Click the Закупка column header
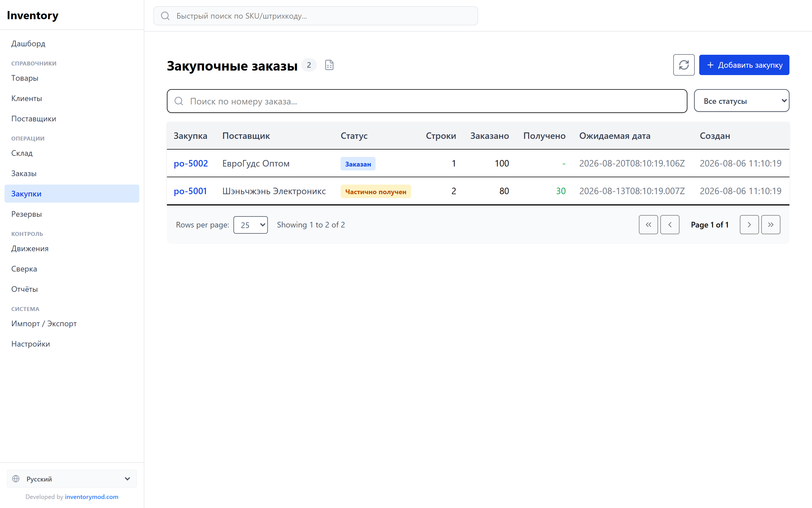Screen dimensions: 812x508 point(190,136)
